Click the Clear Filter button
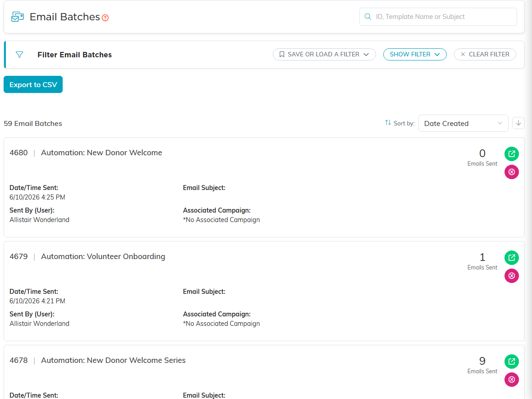532x399 pixels. point(485,54)
